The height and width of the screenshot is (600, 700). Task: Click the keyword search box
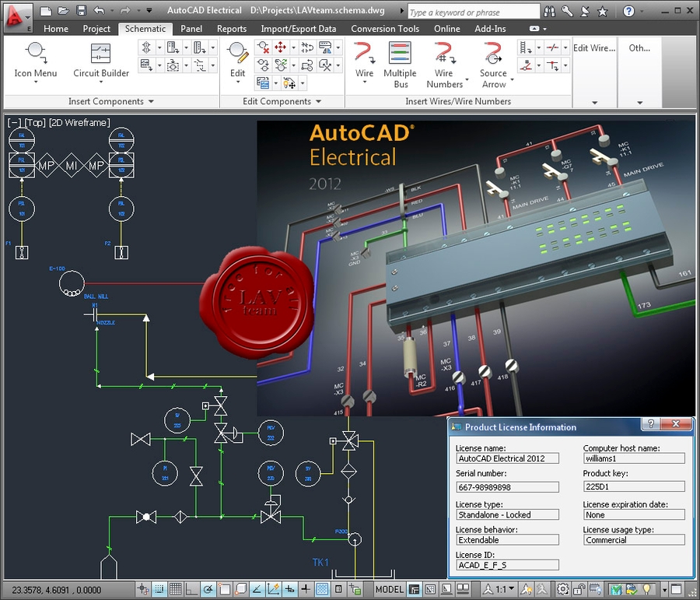473,12
